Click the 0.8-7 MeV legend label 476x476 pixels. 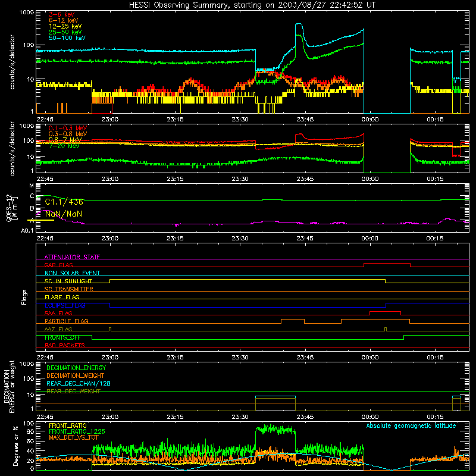[65, 140]
